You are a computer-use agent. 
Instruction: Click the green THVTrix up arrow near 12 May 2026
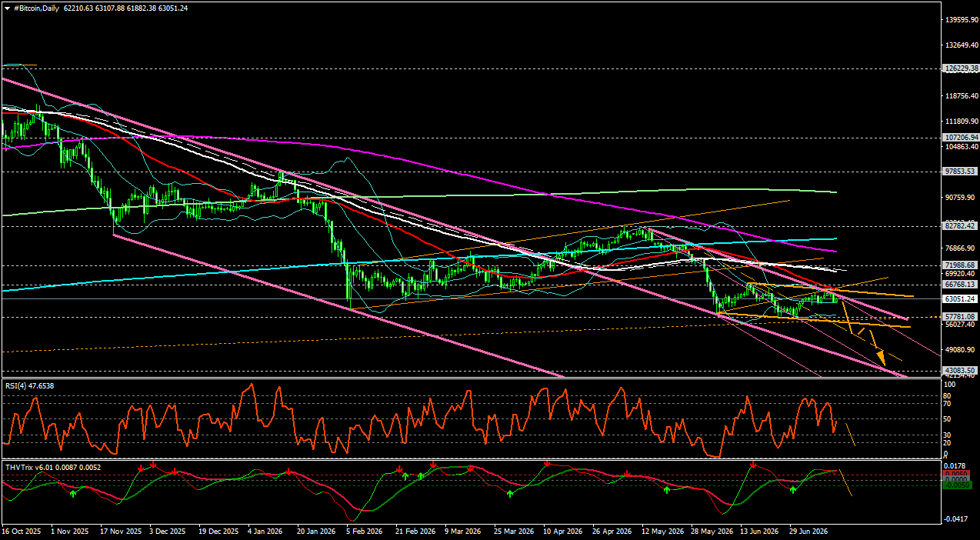pyautogui.click(x=666, y=490)
